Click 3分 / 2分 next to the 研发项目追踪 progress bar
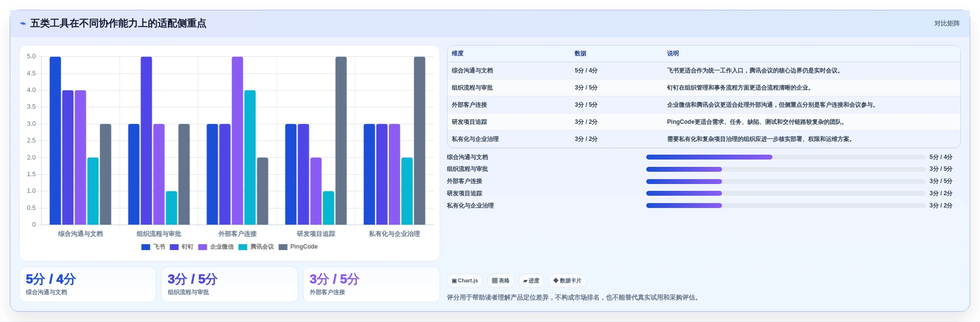The width and height of the screenshot is (980, 322). tap(941, 193)
